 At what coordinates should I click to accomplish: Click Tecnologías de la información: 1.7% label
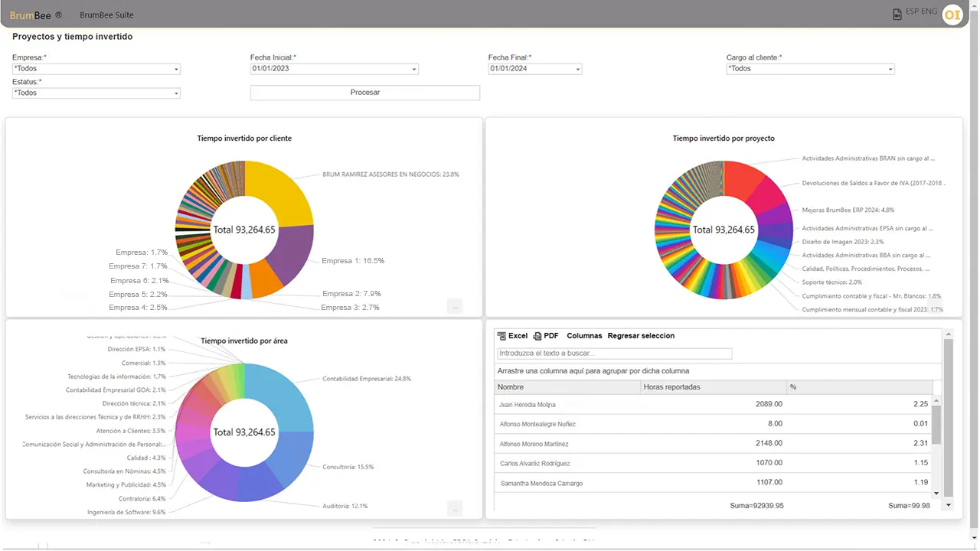[x=116, y=377]
